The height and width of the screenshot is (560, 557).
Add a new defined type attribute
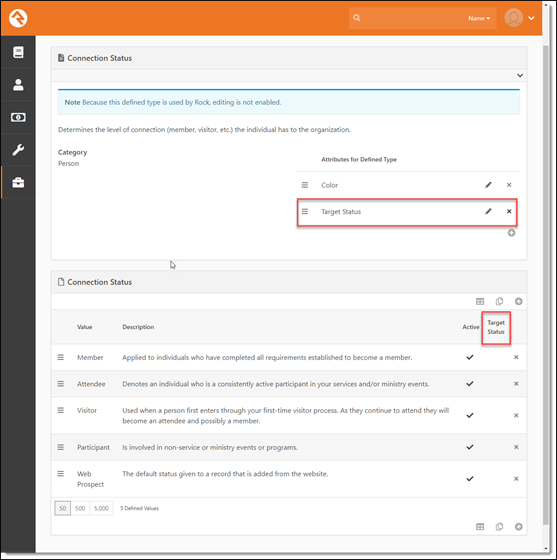pos(511,233)
